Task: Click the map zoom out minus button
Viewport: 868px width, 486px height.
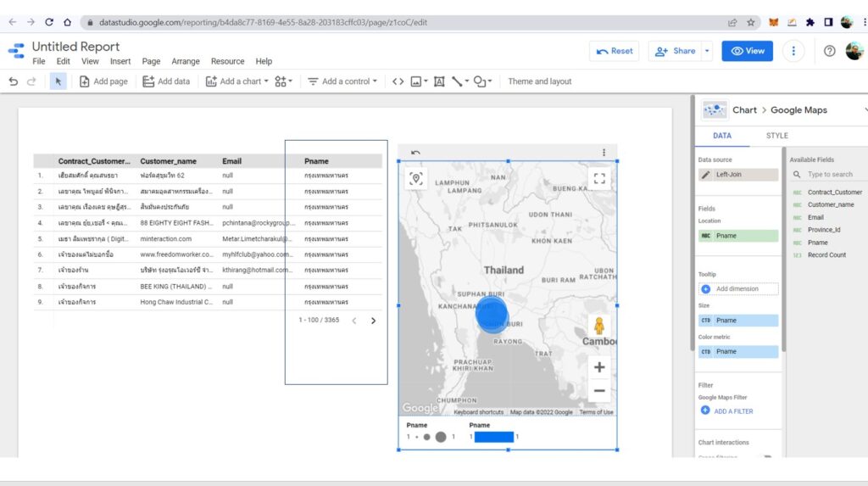Action: (599, 391)
